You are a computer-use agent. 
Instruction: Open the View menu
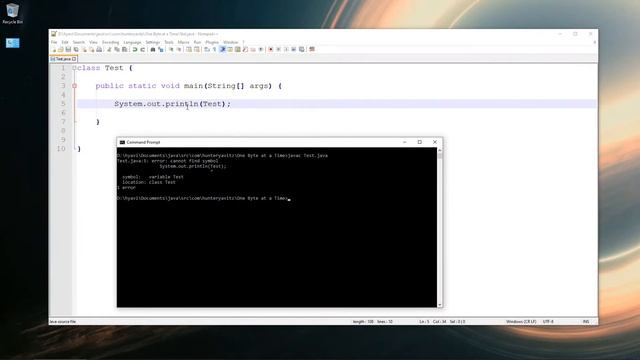click(x=93, y=42)
